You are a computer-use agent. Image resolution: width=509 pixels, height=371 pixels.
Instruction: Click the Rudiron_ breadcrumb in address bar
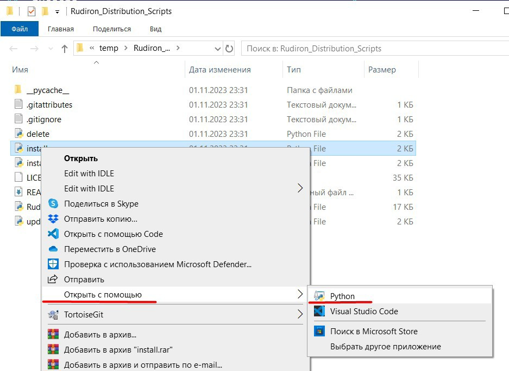pos(152,48)
